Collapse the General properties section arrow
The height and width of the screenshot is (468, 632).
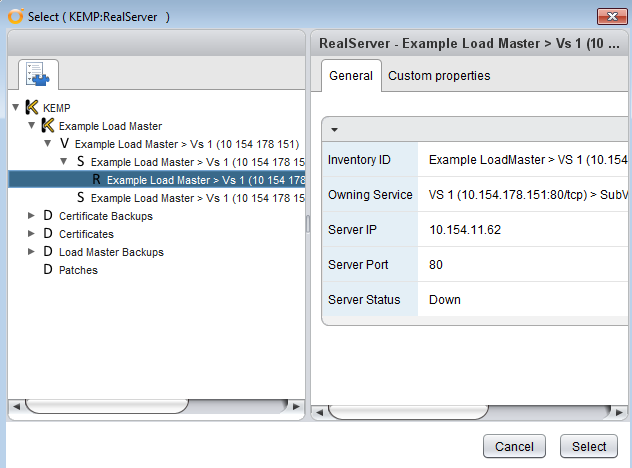[334, 130]
